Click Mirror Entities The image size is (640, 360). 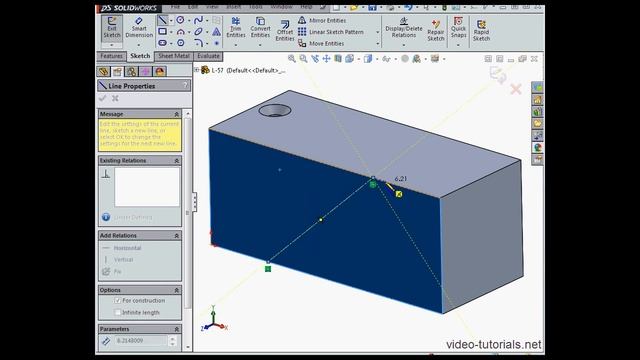(322, 20)
